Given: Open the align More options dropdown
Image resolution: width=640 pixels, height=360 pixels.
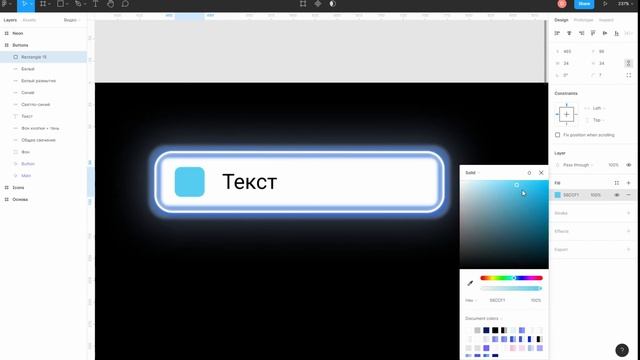Looking at the screenshot, I should [629, 33].
